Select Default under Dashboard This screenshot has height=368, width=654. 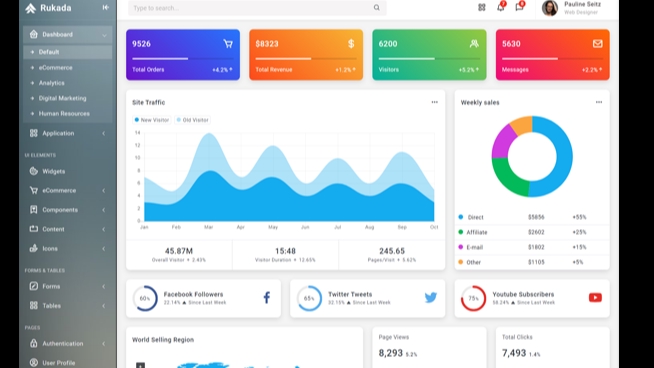[68, 52]
